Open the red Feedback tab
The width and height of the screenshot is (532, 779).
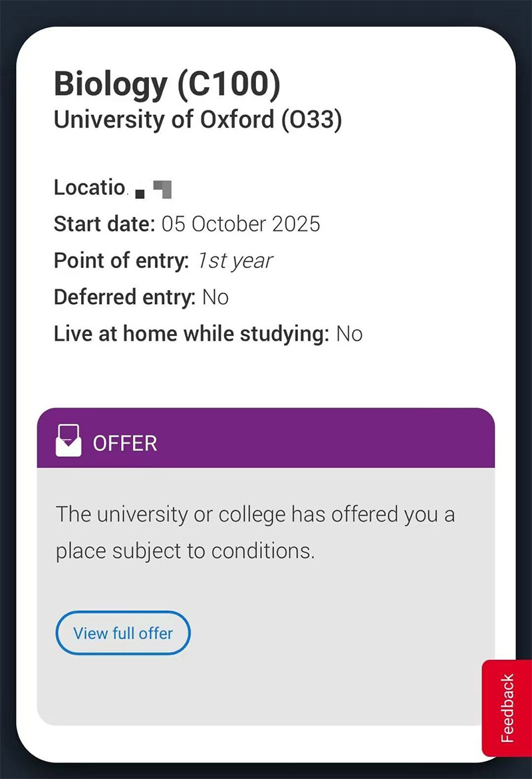pos(507,708)
